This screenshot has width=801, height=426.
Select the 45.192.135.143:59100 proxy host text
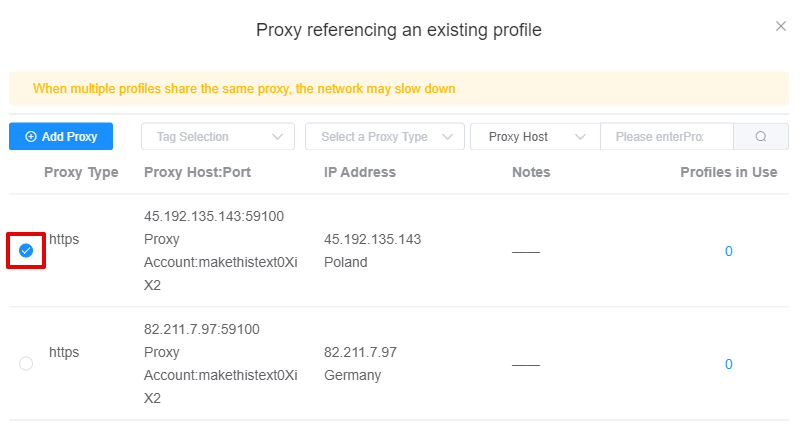214,216
